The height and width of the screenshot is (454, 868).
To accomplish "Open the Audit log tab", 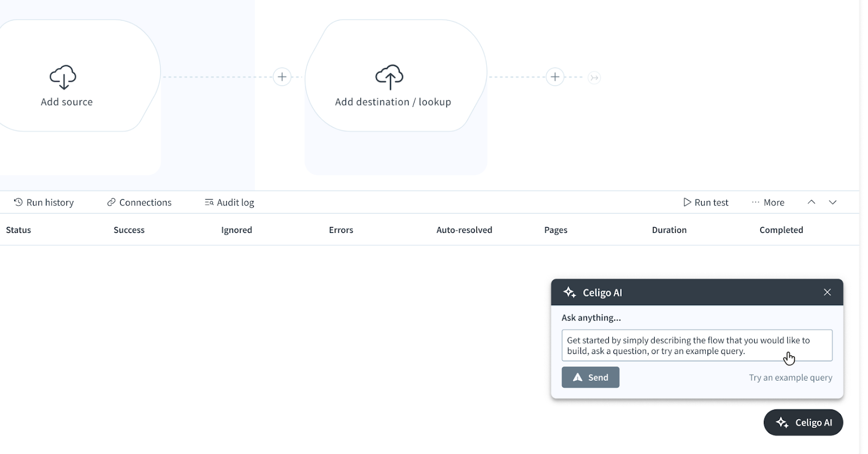I will pos(229,203).
